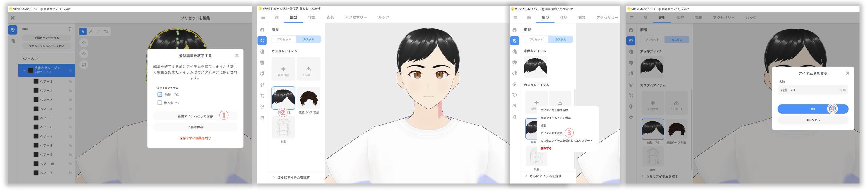Screen dimensions: 868x194
Task: Check the 後ろ髪 7:3 save checkbox
Action: point(160,103)
